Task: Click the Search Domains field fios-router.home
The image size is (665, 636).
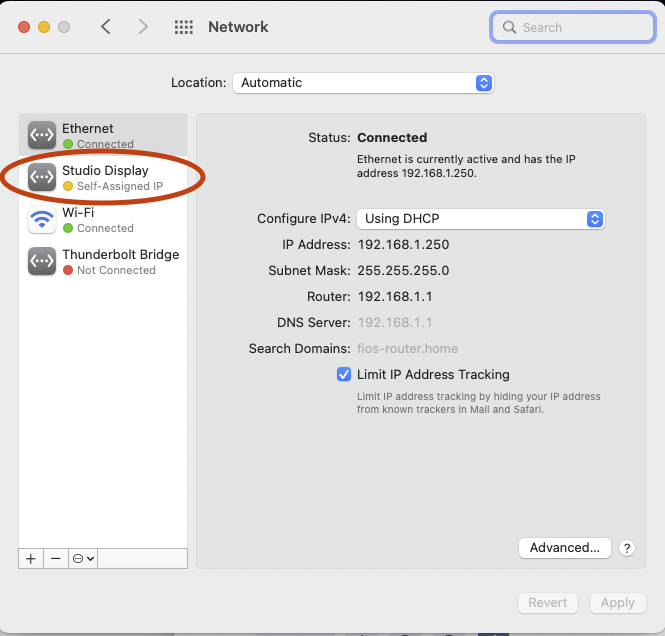Action: click(407, 349)
